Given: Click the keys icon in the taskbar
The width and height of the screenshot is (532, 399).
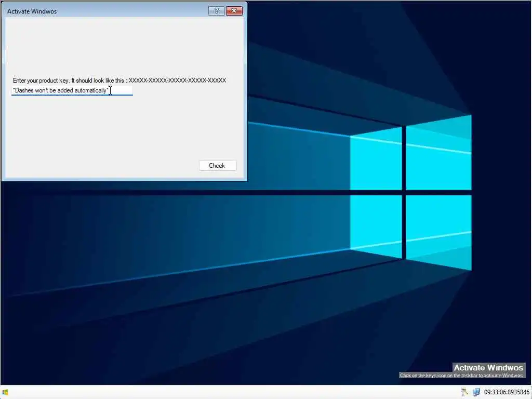Looking at the screenshot, I should click(464, 392).
